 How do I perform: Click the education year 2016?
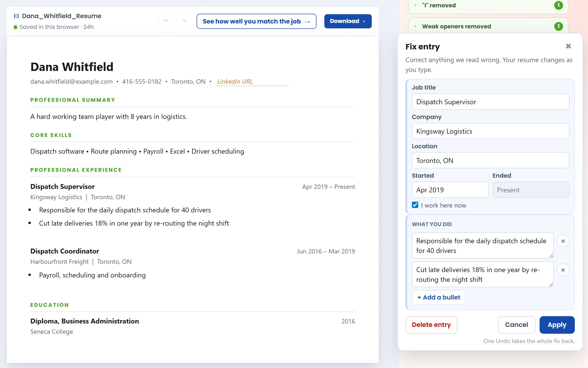pyautogui.click(x=348, y=321)
